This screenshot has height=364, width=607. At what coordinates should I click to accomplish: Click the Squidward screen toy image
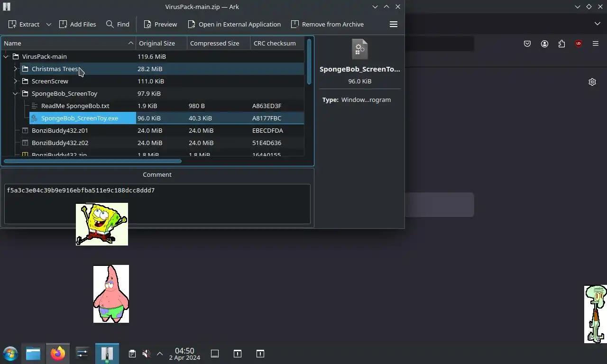coord(596,314)
